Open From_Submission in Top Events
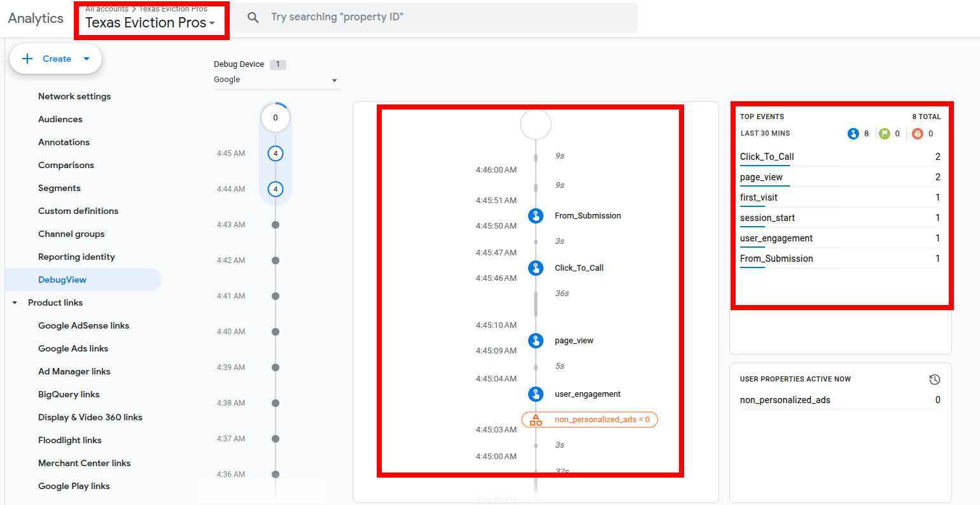Viewport: 980px width, 505px height. [776, 259]
